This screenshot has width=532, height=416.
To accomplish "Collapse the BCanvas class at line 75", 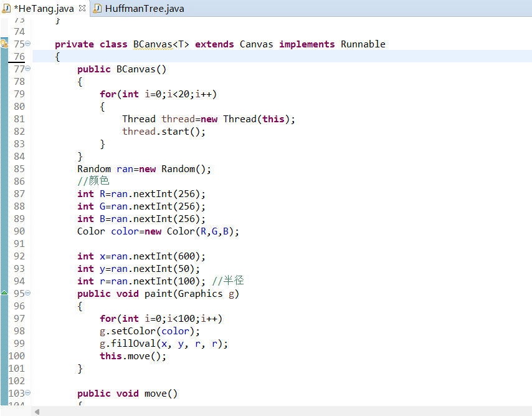I will 28,44.
